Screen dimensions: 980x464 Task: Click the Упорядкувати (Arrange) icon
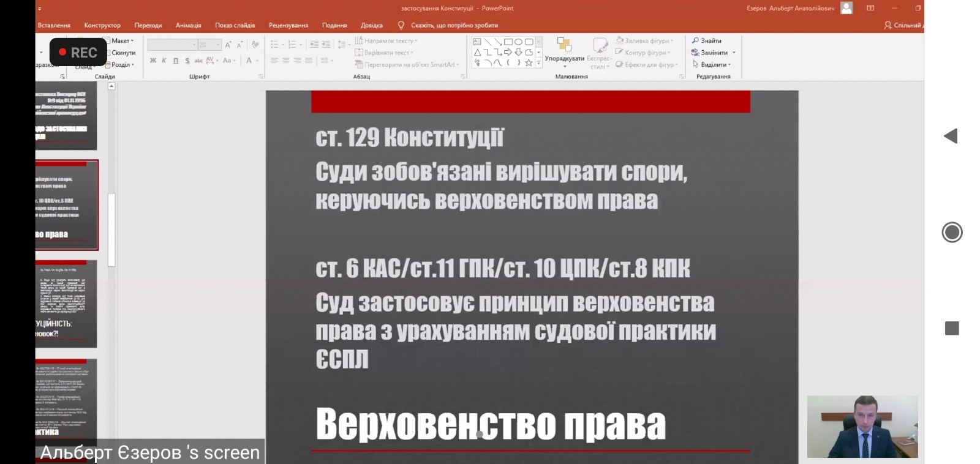click(564, 47)
